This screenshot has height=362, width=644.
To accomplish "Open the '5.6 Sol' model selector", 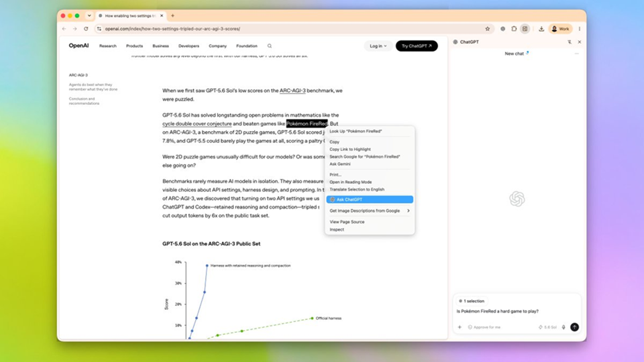I will [547, 327].
